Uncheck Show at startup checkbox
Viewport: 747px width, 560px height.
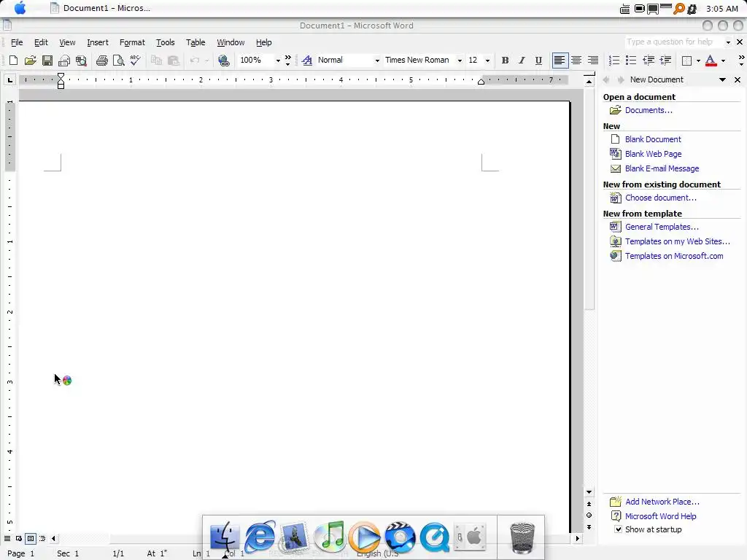[x=619, y=529]
